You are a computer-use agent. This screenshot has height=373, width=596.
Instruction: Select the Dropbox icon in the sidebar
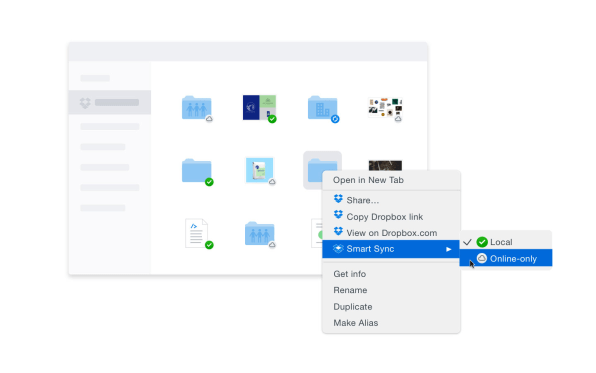coord(85,103)
